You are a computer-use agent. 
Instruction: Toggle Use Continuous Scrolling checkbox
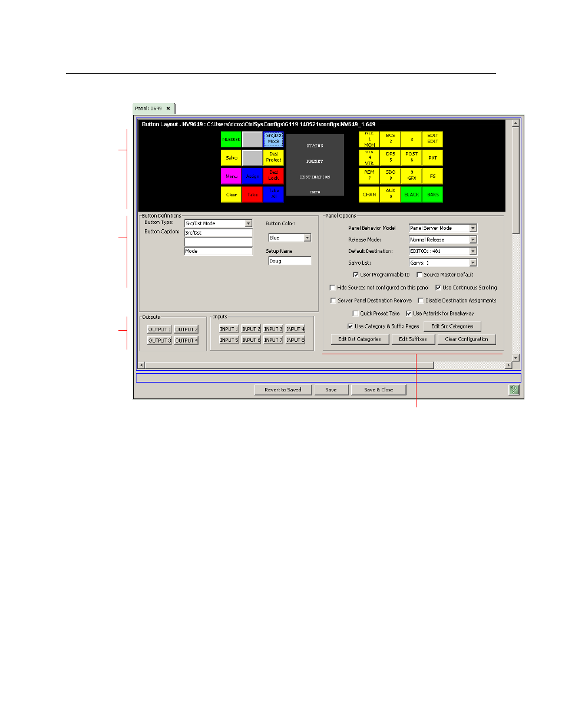438,288
